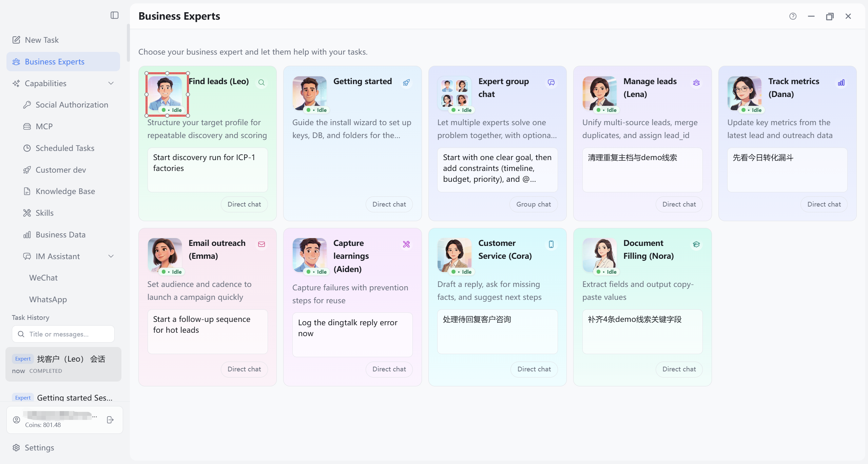Select Cora's avatar on Customer Service card
Viewport: 868px width, 464px height.
tap(455, 255)
